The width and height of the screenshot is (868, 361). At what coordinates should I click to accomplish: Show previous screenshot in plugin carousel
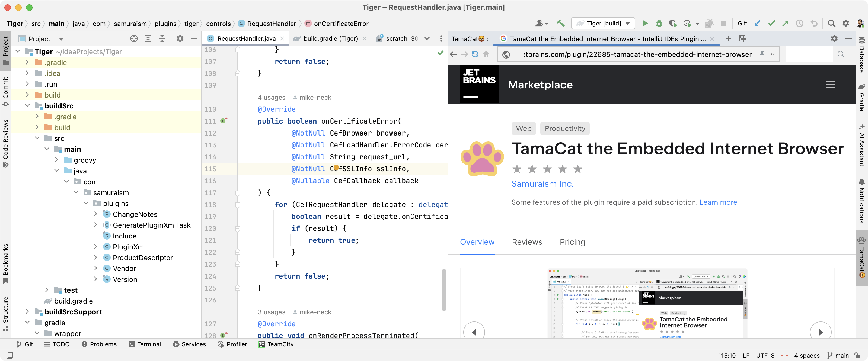pos(474,332)
